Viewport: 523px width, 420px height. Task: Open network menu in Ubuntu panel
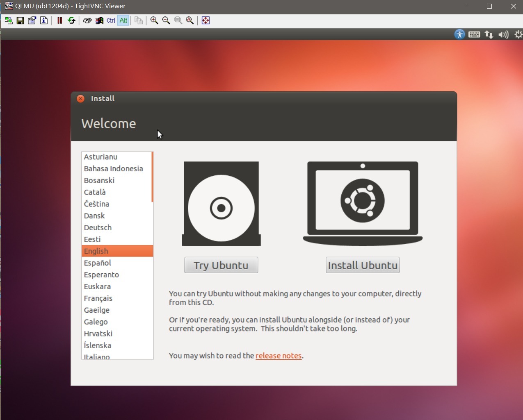click(x=489, y=34)
